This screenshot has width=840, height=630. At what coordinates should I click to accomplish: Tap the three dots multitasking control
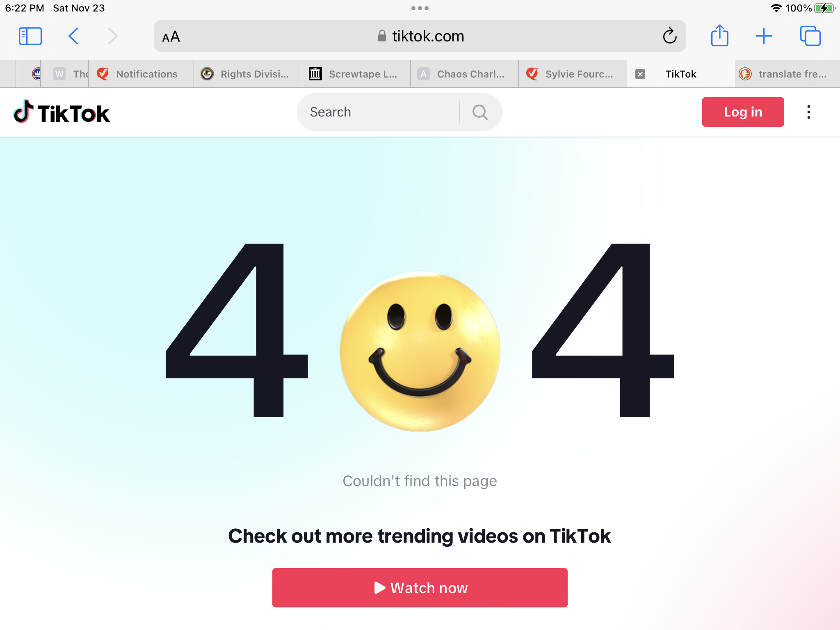pos(420,8)
